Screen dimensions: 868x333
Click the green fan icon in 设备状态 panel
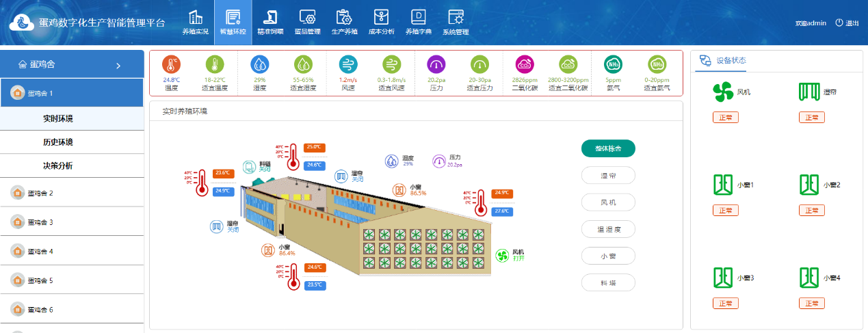(722, 92)
